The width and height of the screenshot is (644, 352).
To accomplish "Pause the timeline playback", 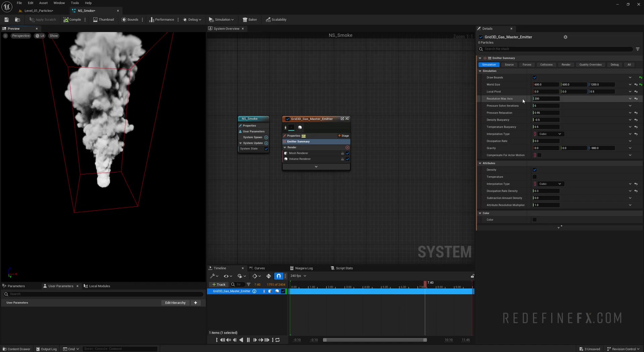I will pos(248,340).
